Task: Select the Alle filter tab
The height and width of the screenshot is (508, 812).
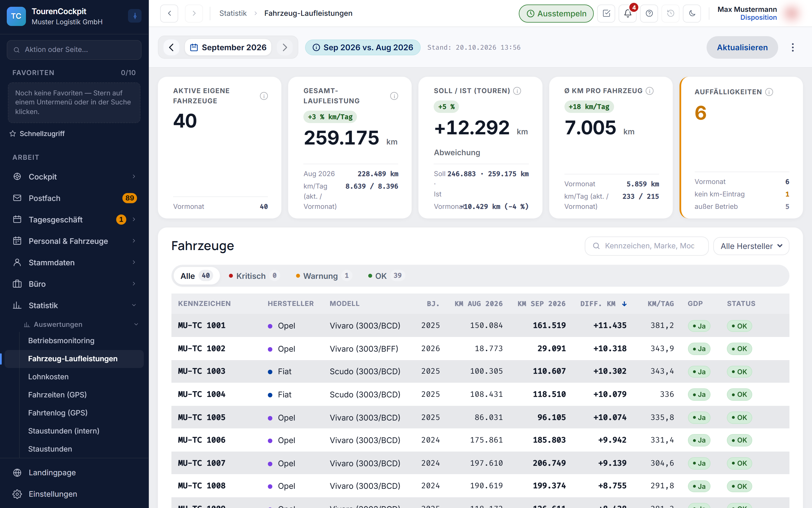Action: [196, 276]
